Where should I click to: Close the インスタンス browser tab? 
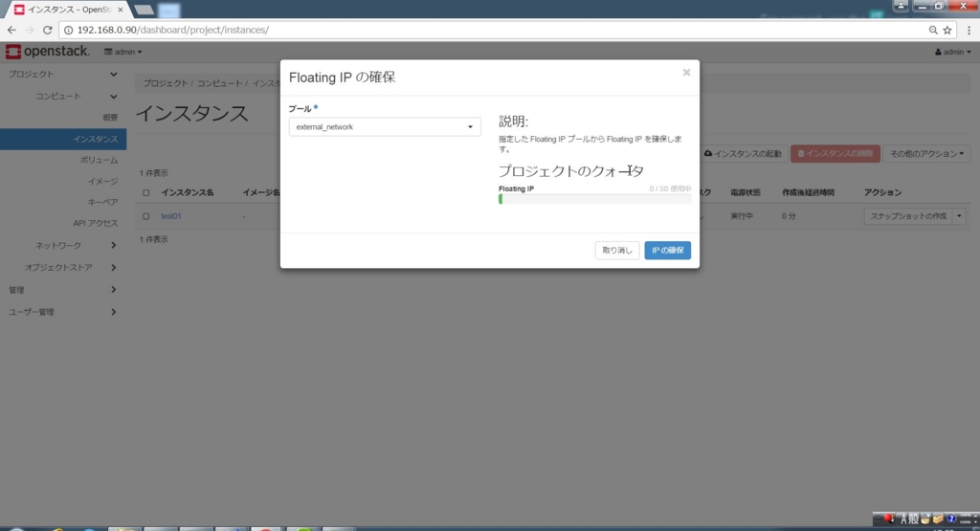pos(120,10)
